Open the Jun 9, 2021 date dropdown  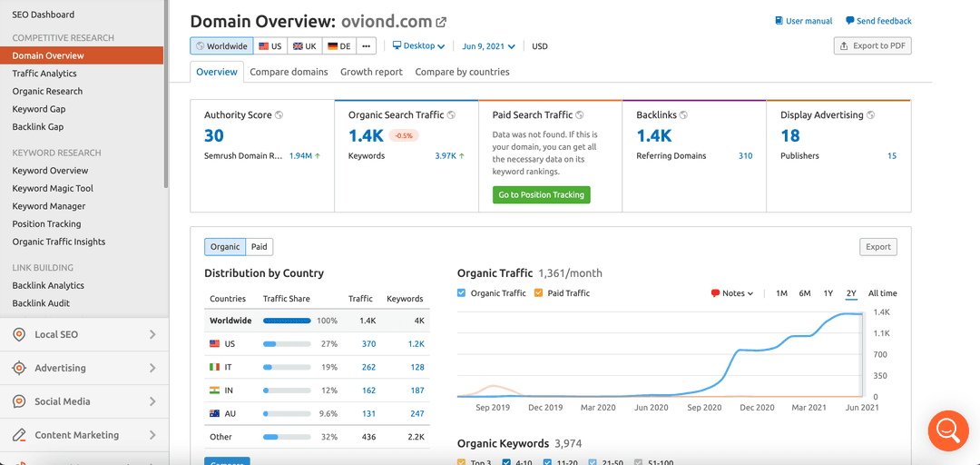[489, 45]
